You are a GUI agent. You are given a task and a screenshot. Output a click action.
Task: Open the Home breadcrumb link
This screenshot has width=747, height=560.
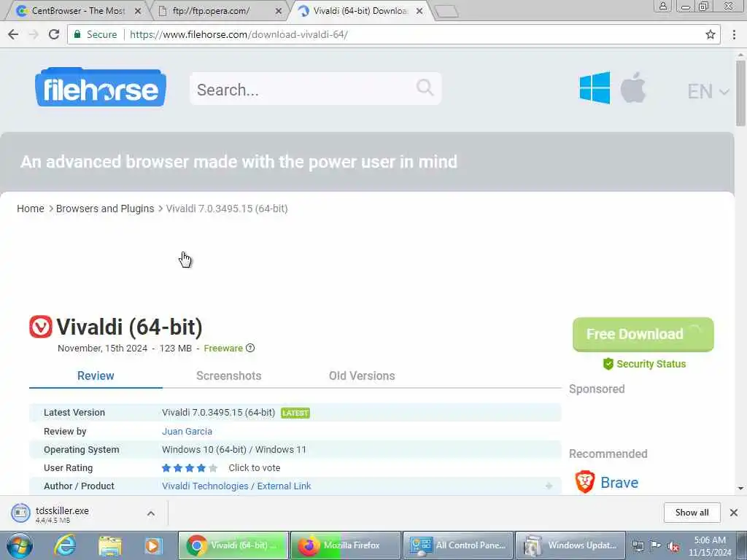pyautogui.click(x=31, y=209)
